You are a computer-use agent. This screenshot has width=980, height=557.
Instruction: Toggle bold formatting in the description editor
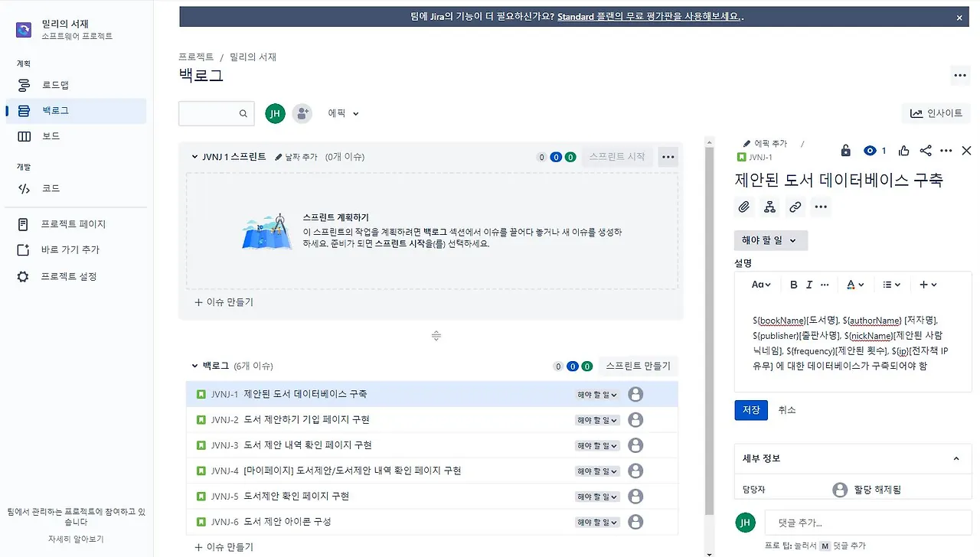tap(793, 284)
